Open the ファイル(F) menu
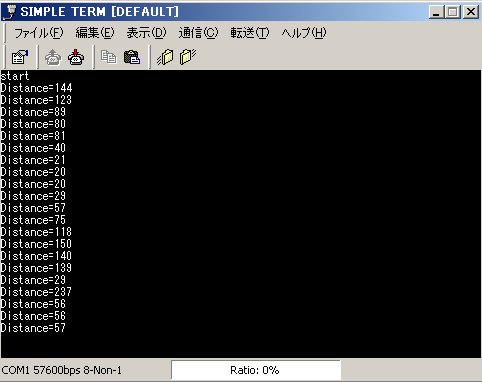This screenshot has width=482, height=382. click(38, 33)
